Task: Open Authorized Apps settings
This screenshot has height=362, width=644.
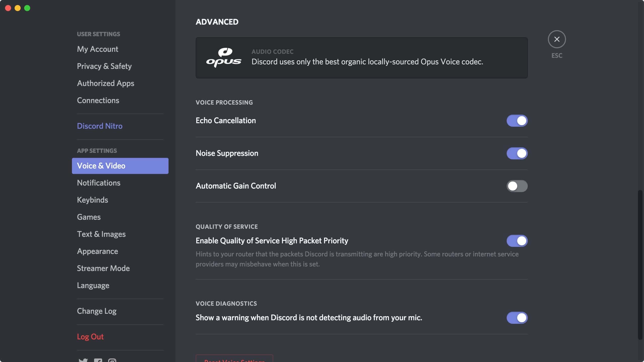Action: pos(105,83)
